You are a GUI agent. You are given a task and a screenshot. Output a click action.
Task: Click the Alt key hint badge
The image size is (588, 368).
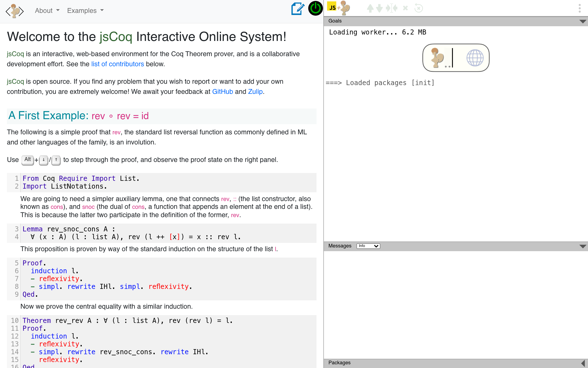coord(28,160)
